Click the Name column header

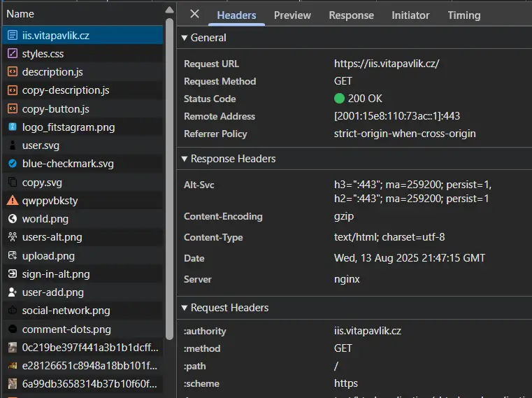tap(21, 14)
